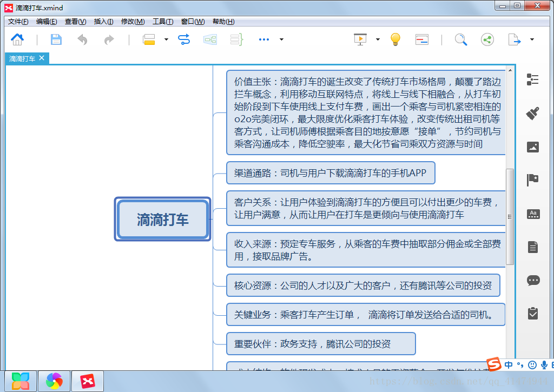Toggle the punctuation mode in the input method bar
This screenshot has height=392, width=554.
coord(520,365)
